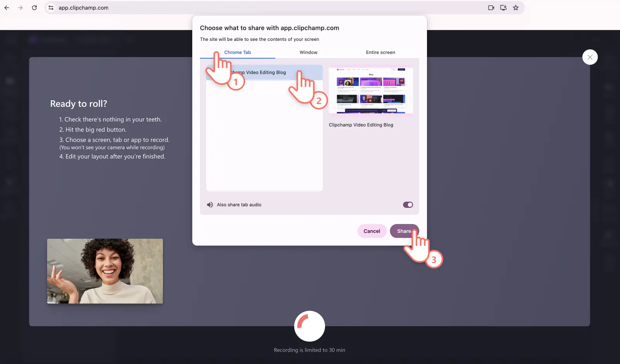
Task: Click "Also share tab audio" label
Action: (239, 205)
